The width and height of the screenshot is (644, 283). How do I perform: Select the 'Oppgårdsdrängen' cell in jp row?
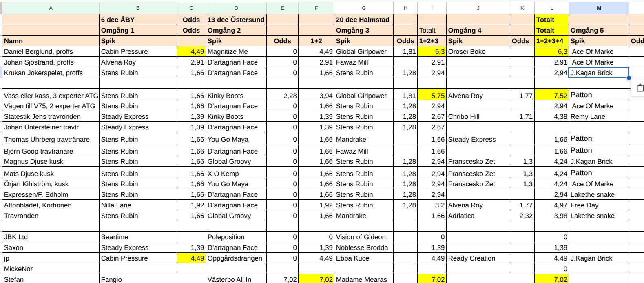click(x=236, y=258)
